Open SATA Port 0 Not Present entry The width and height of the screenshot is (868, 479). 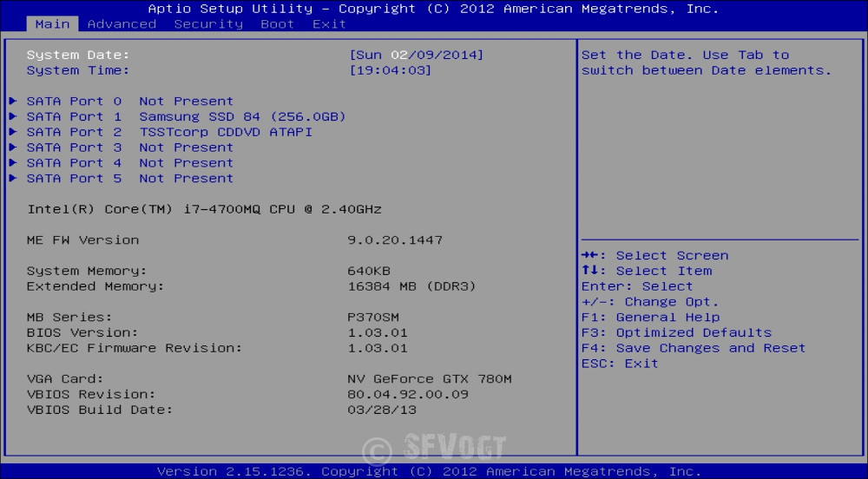[130, 102]
